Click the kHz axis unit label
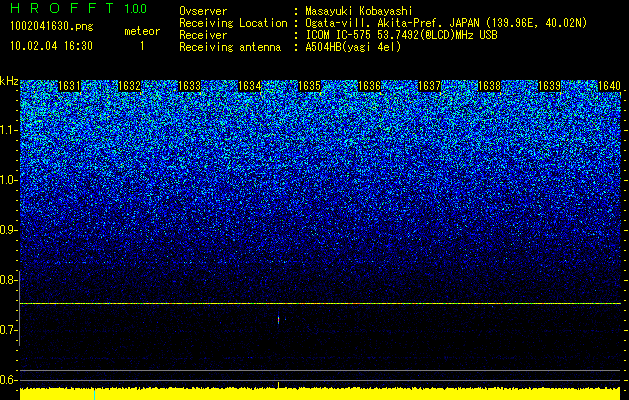Image resolution: width=629 pixels, height=400 pixels. coord(9,81)
